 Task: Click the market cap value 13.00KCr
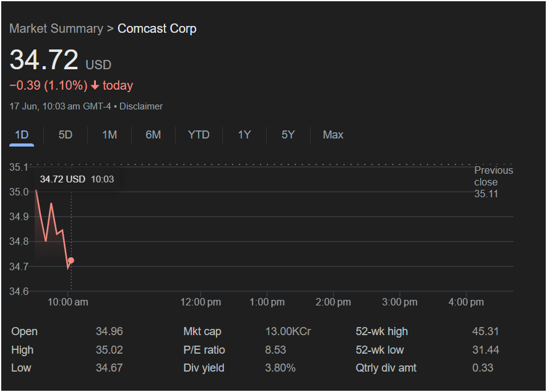[288, 331]
